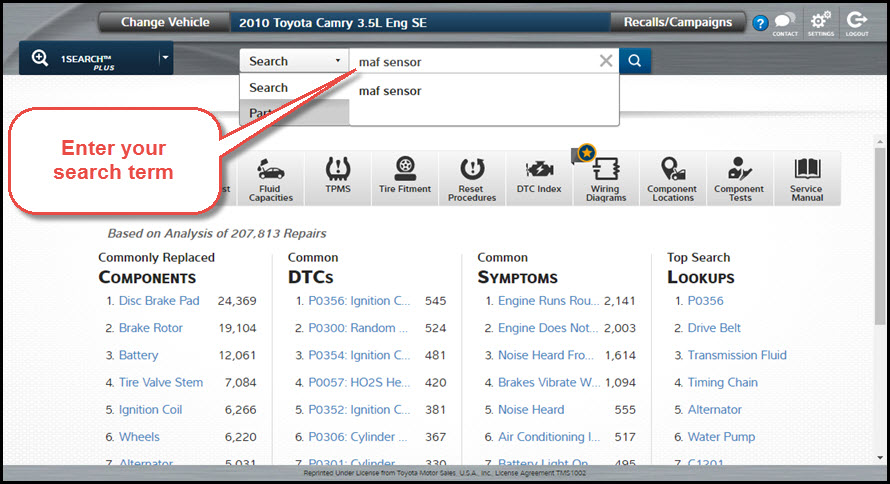Open the TPMS tool
890x484 pixels.
coord(337,177)
